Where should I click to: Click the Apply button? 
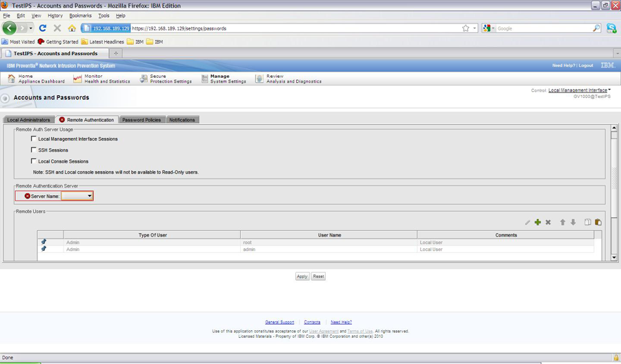click(x=302, y=276)
